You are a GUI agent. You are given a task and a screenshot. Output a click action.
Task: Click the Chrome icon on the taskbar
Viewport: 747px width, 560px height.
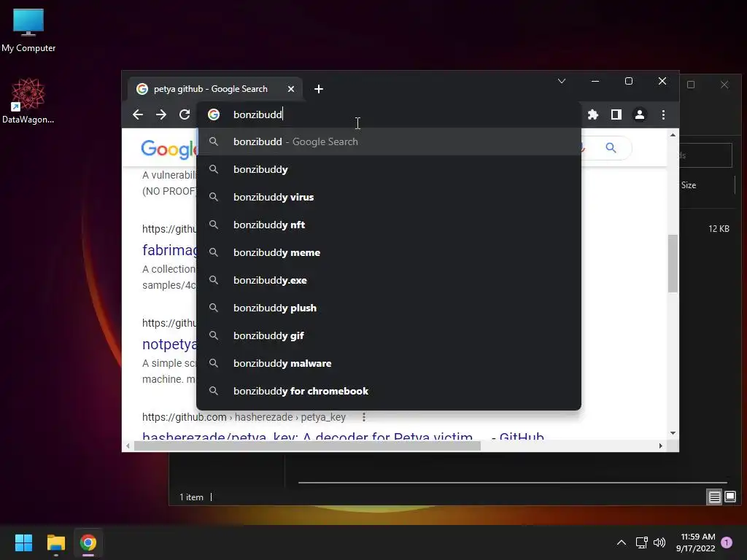(x=88, y=542)
